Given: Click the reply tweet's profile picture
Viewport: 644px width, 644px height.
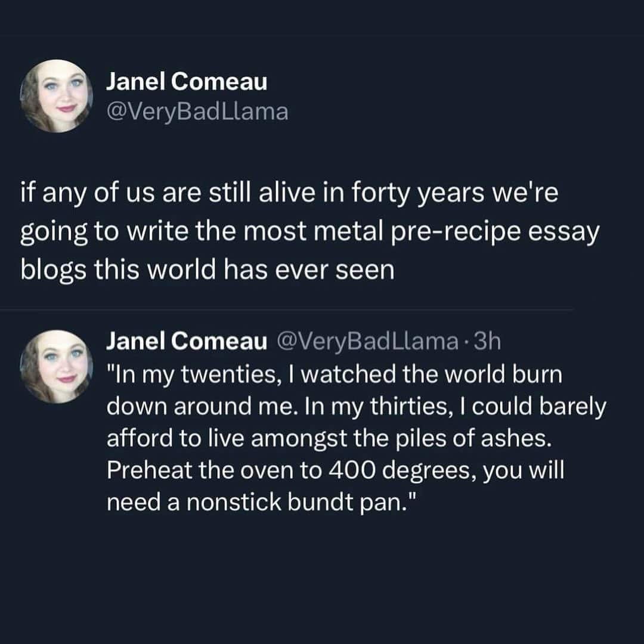Looking at the screenshot, I should [57, 365].
